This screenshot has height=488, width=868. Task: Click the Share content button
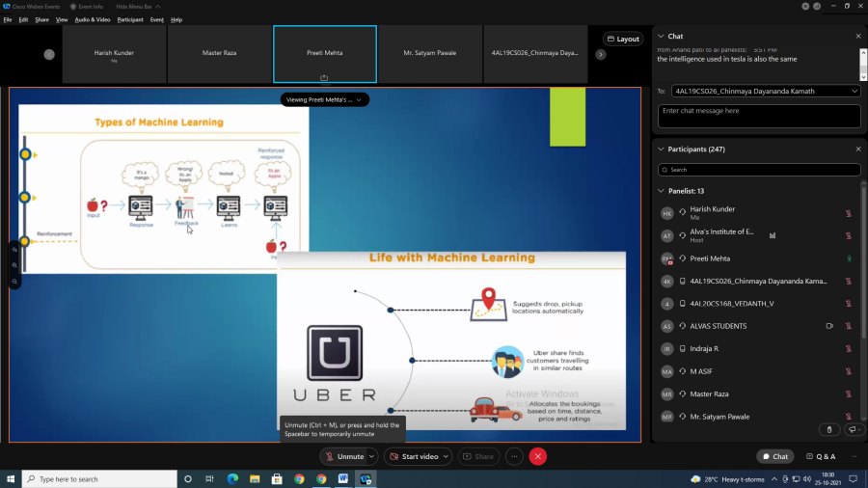[x=478, y=456]
